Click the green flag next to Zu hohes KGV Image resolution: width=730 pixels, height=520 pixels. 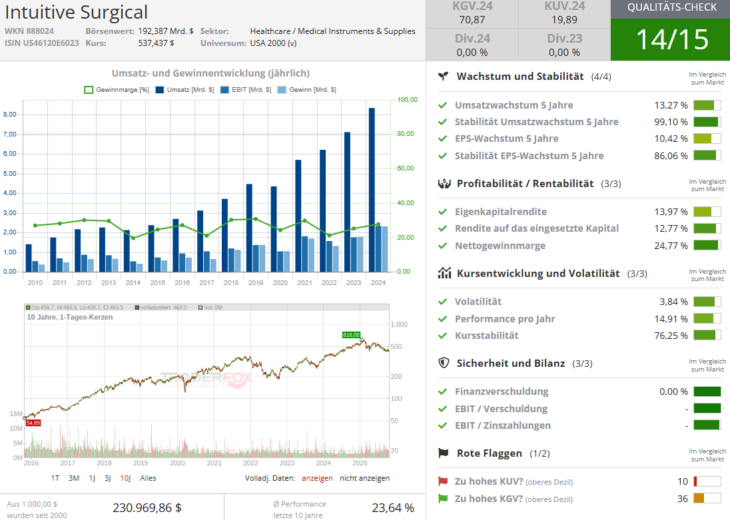point(443,499)
